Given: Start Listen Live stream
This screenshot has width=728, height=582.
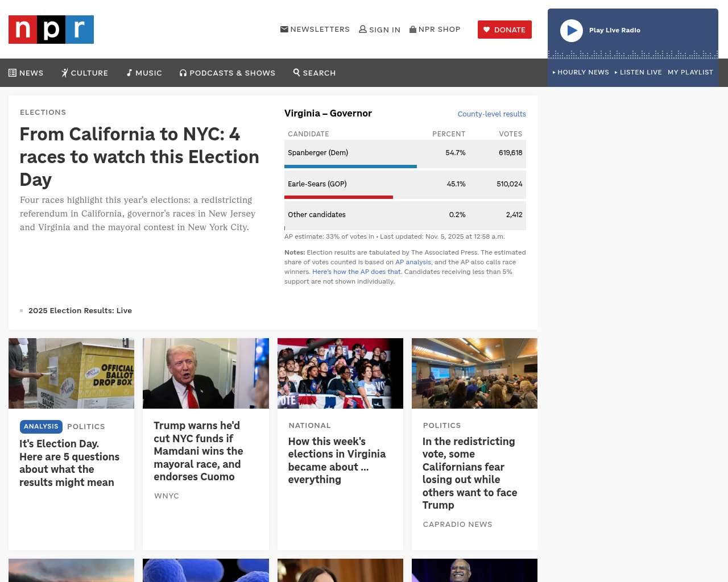Looking at the screenshot, I should [638, 72].
